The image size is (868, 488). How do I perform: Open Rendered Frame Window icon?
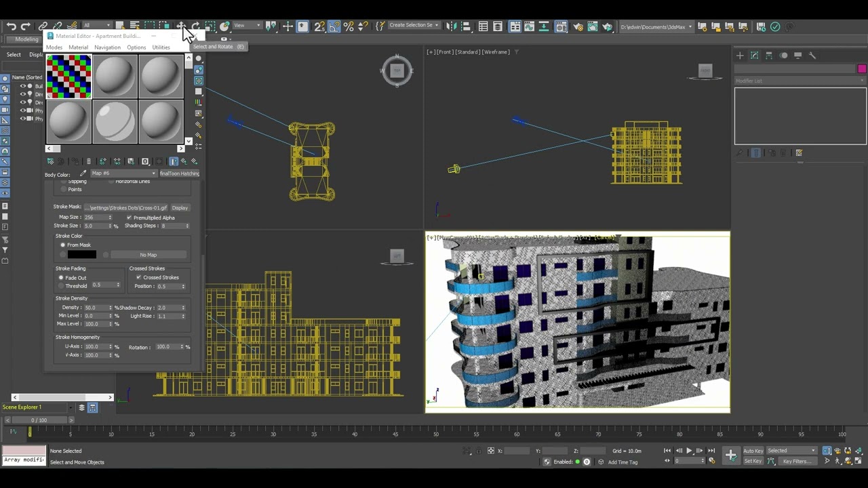[593, 26]
